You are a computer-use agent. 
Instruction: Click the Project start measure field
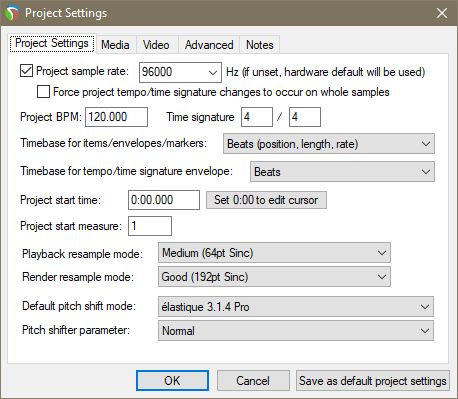(150, 226)
